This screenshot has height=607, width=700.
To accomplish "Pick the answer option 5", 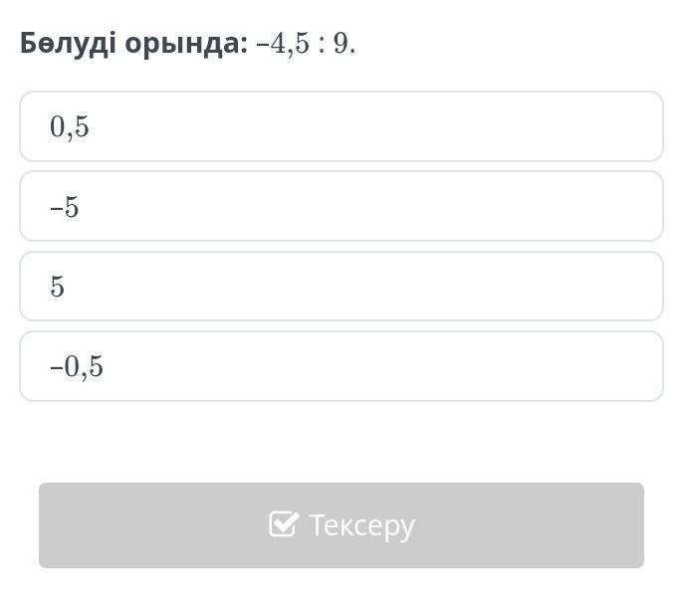I will [x=342, y=286].
